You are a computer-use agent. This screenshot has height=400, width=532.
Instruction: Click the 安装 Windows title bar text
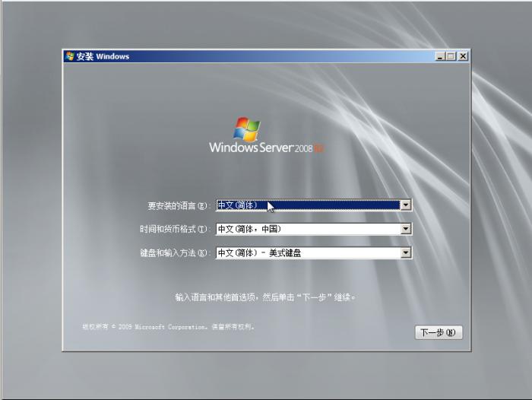coord(103,56)
